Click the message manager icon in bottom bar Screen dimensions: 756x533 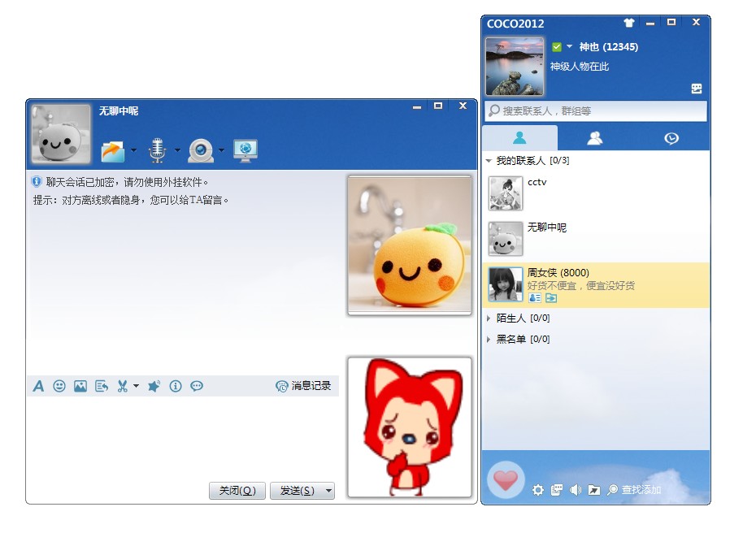pyautogui.click(x=557, y=490)
